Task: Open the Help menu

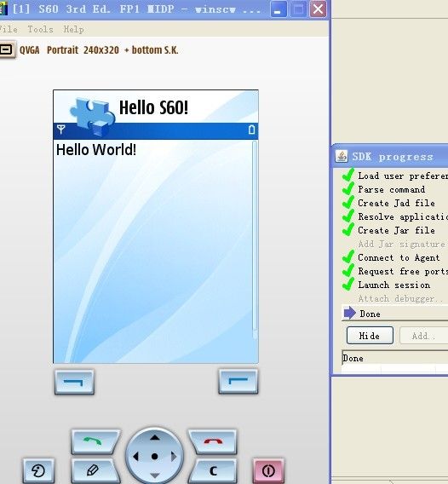Action: pyautogui.click(x=73, y=29)
